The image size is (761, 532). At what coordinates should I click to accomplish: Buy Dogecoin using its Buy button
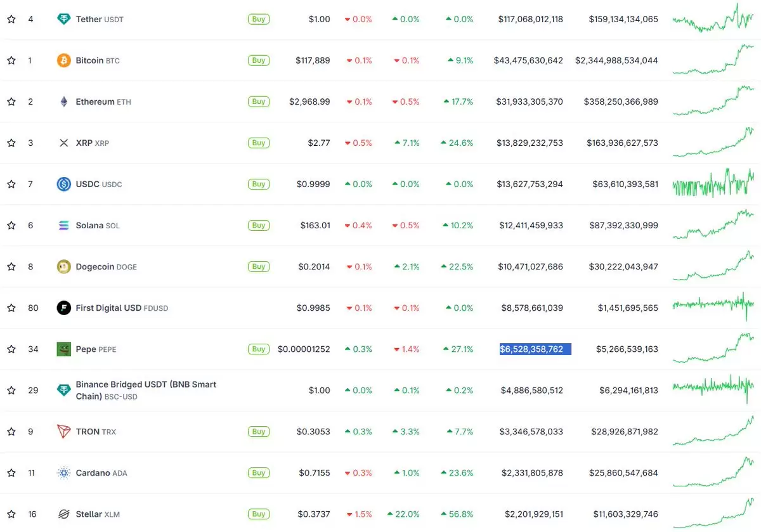click(x=259, y=266)
